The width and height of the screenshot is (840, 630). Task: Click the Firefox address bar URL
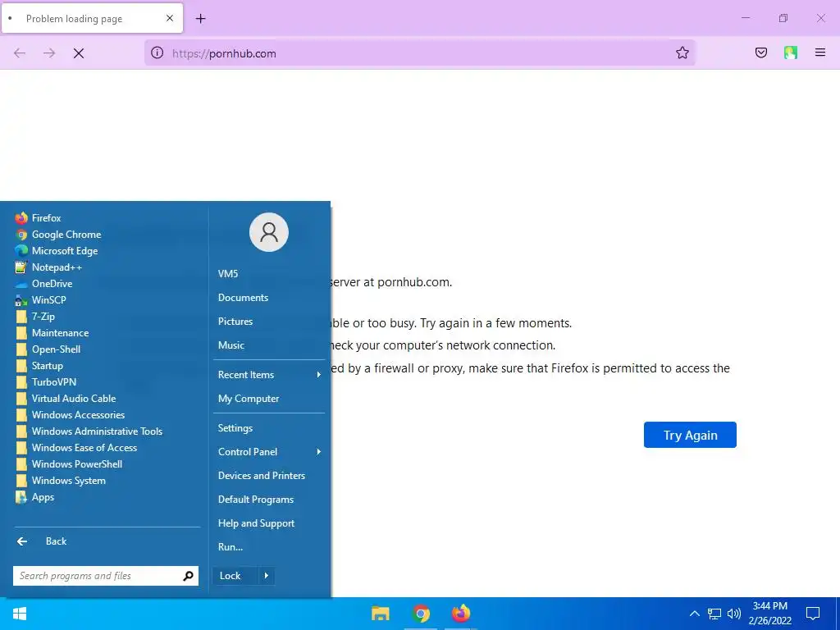tap(418, 53)
